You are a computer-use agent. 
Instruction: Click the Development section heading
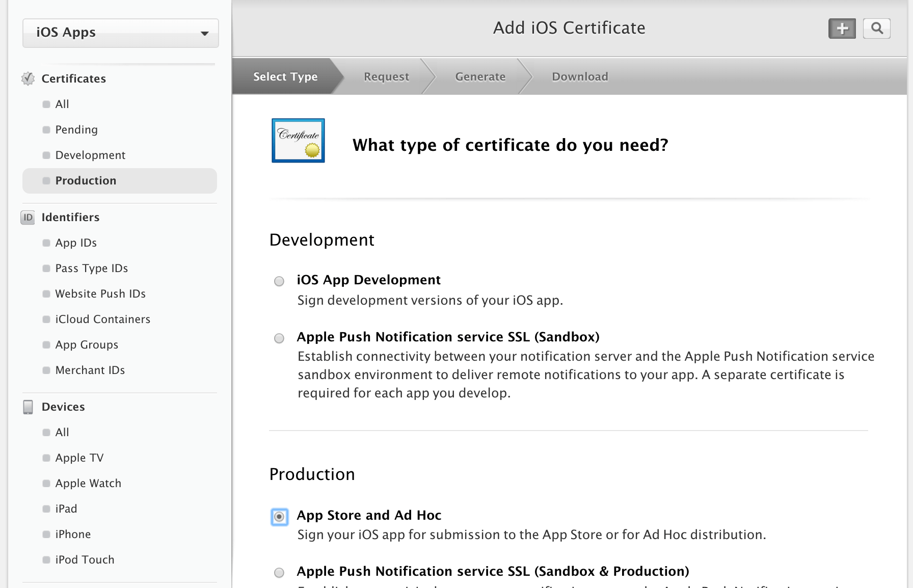coord(322,240)
